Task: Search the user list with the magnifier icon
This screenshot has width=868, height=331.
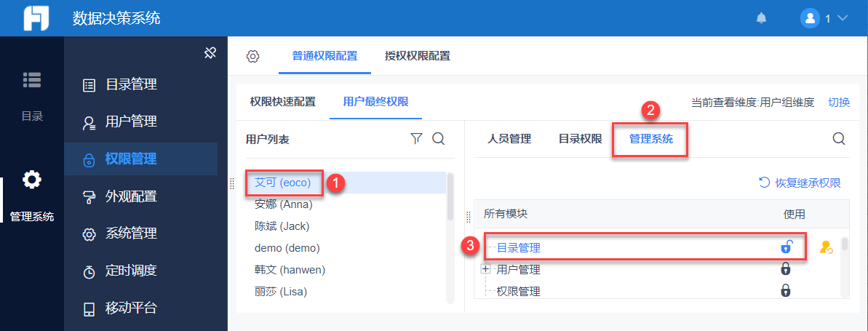Action: click(x=439, y=138)
